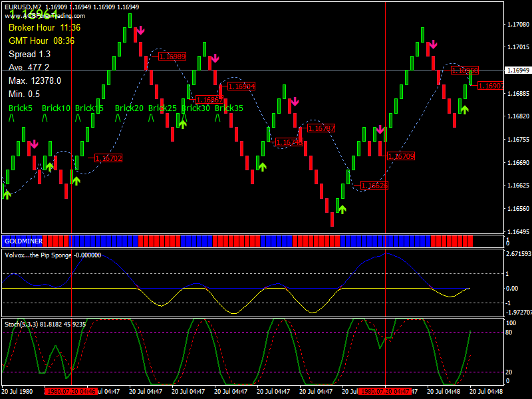
Task: Click the Stoch(5,3,3) indicator title
Action: pos(45,323)
